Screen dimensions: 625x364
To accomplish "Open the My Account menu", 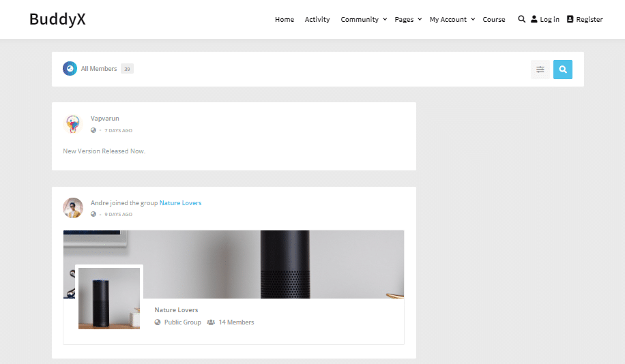I will click(448, 20).
